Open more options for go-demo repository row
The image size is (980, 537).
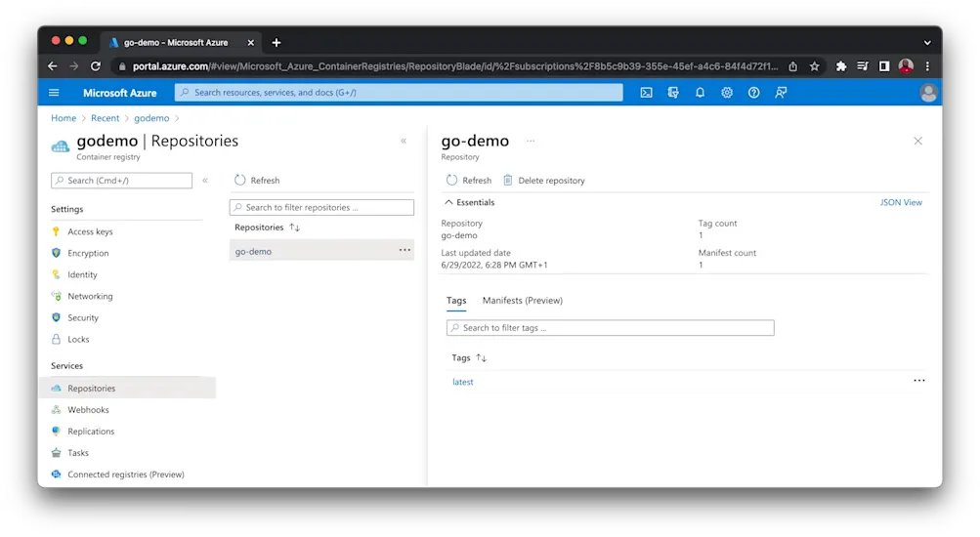(x=405, y=250)
